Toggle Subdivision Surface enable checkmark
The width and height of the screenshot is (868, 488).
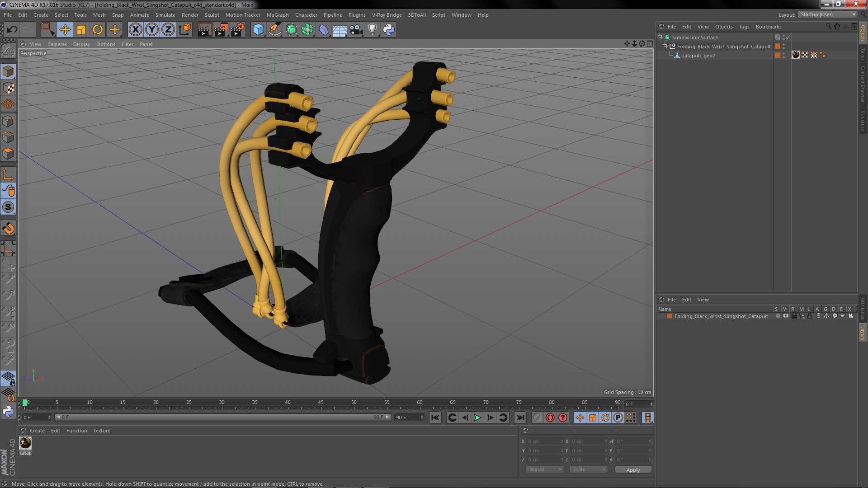point(788,38)
